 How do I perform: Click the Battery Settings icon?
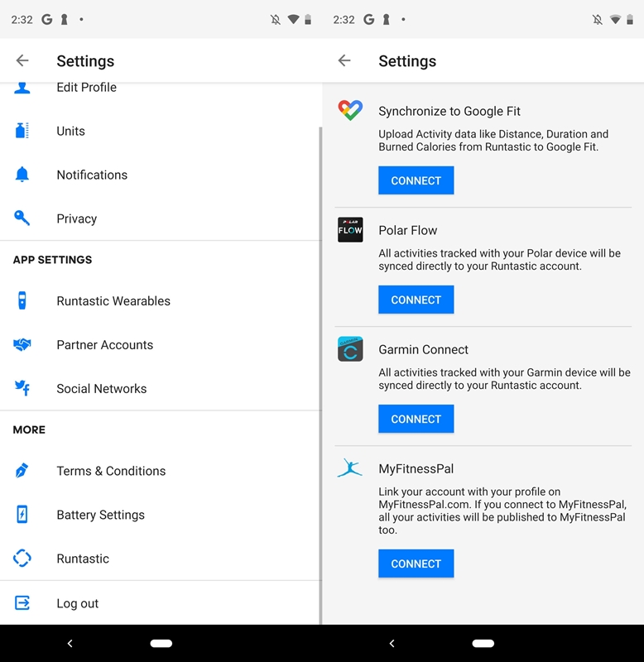tap(22, 514)
